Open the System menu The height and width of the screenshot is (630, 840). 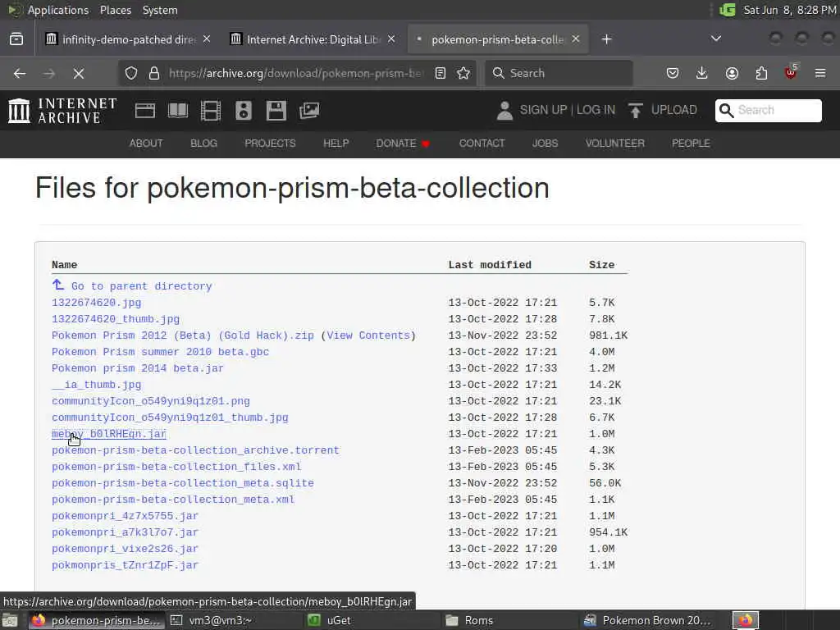tap(160, 10)
